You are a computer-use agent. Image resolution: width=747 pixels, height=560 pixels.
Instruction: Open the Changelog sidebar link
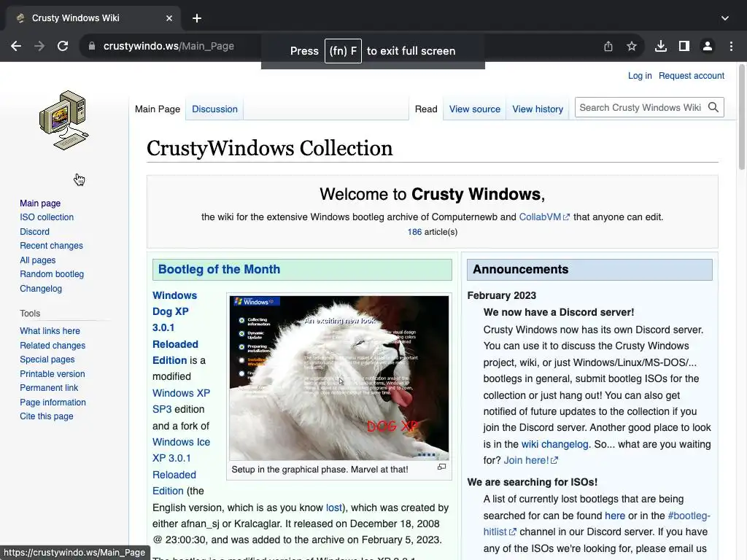click(41, 289)
